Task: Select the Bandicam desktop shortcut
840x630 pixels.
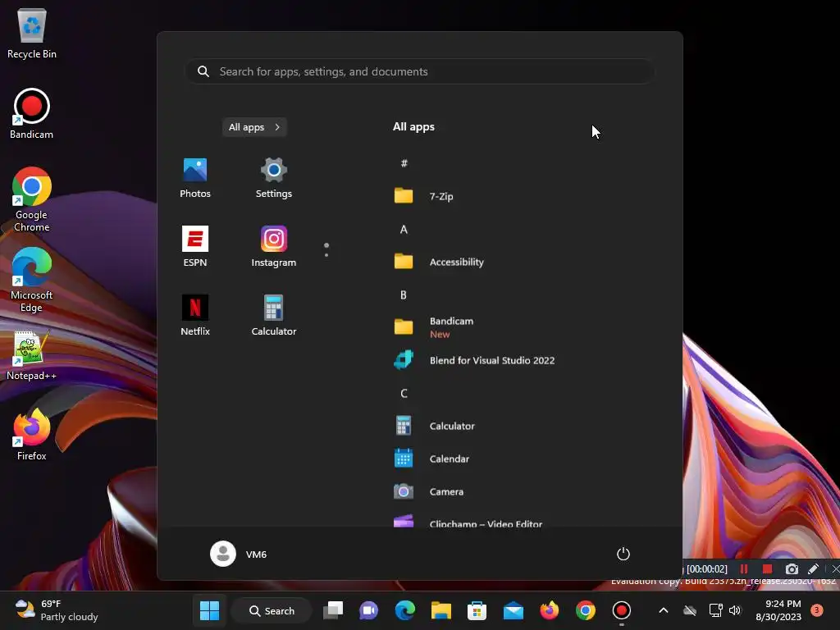Action: (x=32, y=113)
